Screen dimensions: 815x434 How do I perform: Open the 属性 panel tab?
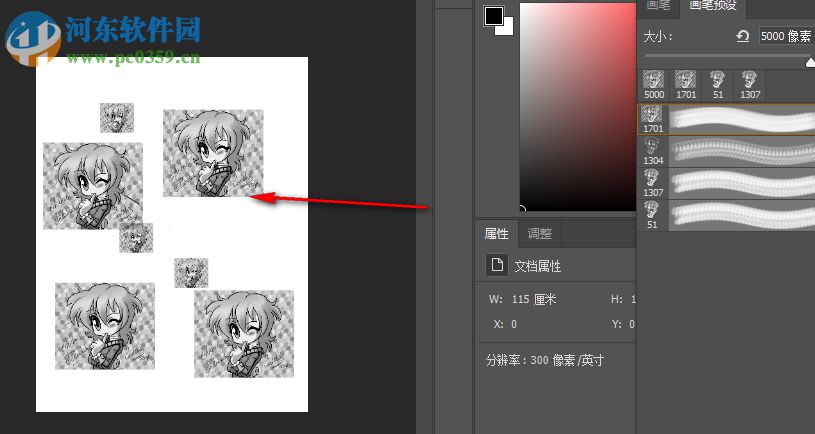[x=496, y=234]
